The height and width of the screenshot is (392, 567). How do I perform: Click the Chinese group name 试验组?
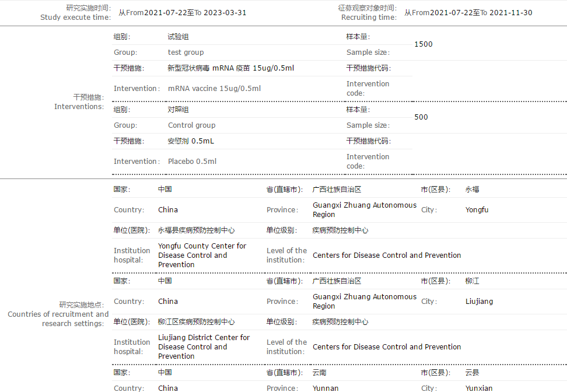click(x=178, y=37)
